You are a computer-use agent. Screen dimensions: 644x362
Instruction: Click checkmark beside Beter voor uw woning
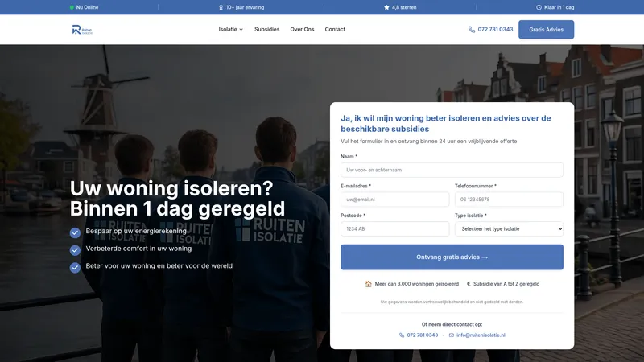(75, 268)
